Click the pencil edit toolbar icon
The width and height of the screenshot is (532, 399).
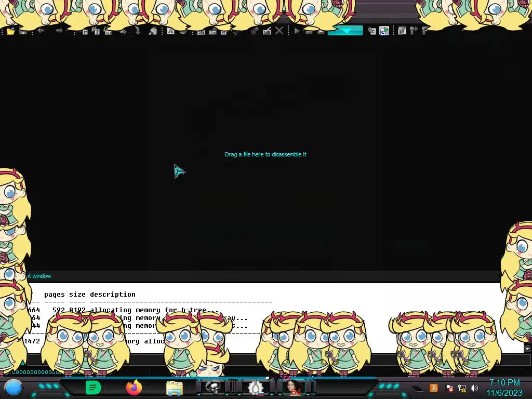pos(267,31)
